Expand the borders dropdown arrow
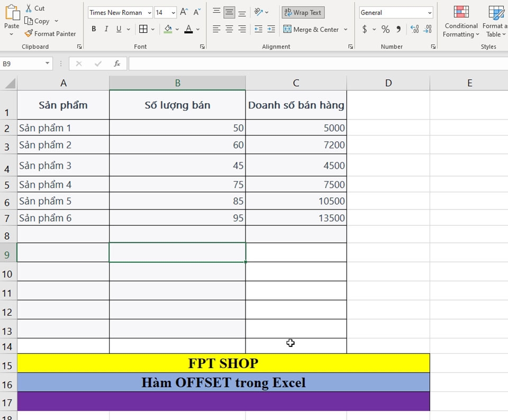Screen dimensions: 508x420 click(153, 29)
